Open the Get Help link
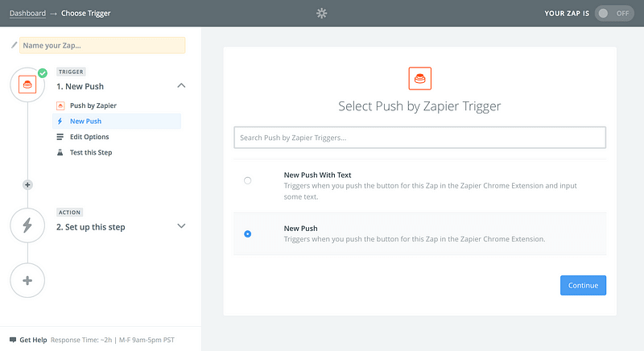 [33, 340]
